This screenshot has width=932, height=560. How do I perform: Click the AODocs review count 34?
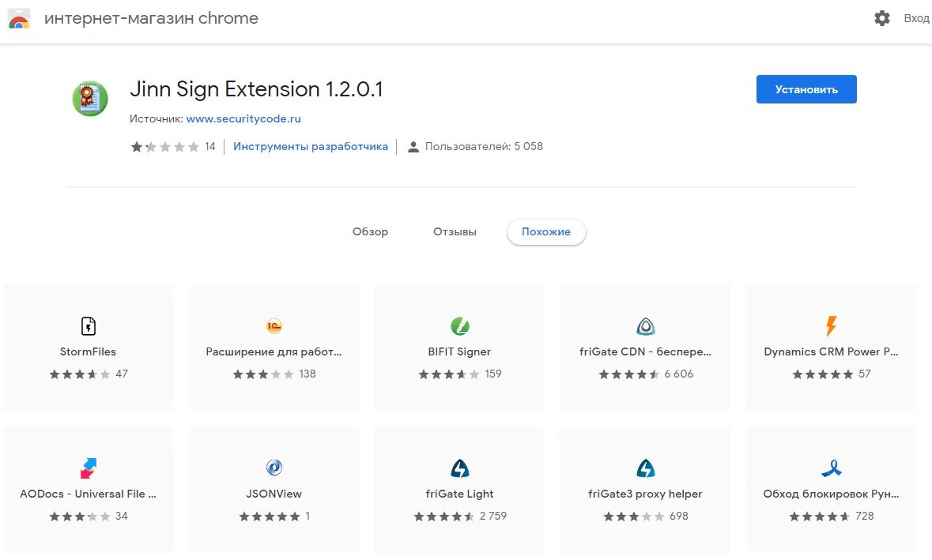[121, 517]
